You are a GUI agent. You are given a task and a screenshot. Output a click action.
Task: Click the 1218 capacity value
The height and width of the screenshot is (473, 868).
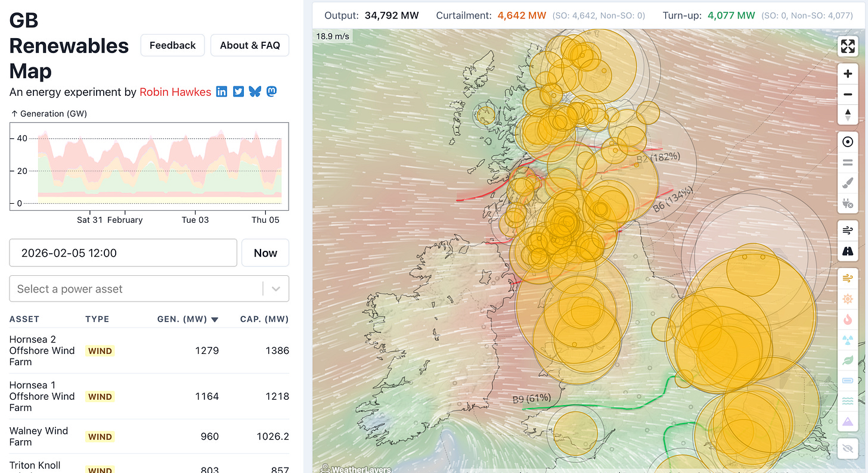(277, 396)
